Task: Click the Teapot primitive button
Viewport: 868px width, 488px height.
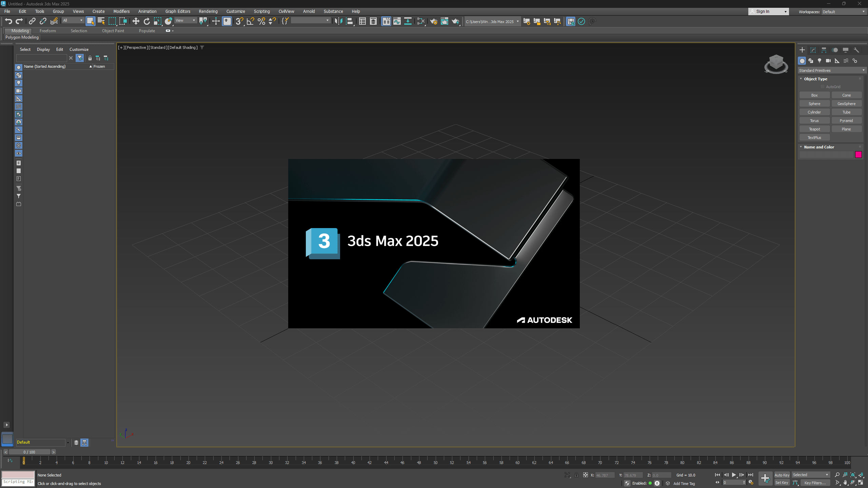Action: pos(814,129)
